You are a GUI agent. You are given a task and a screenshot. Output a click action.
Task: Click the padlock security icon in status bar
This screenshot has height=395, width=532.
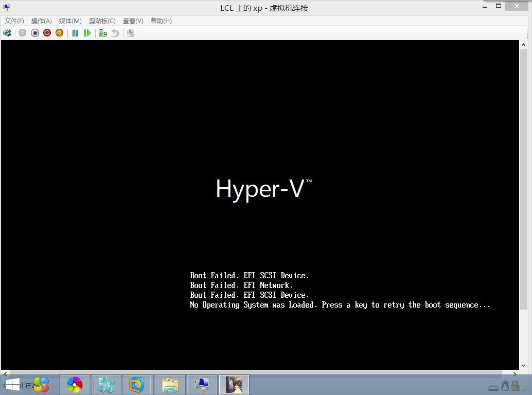pos(516,386)
